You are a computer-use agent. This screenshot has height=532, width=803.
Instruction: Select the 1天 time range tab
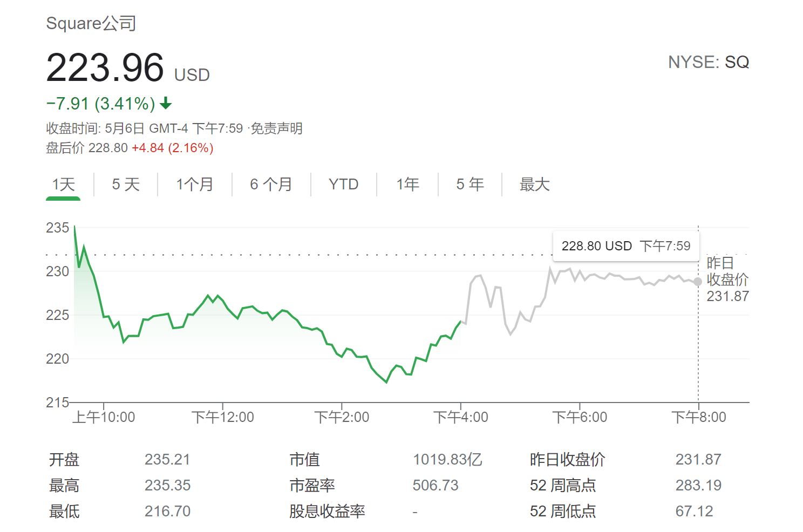pos(63,184)
